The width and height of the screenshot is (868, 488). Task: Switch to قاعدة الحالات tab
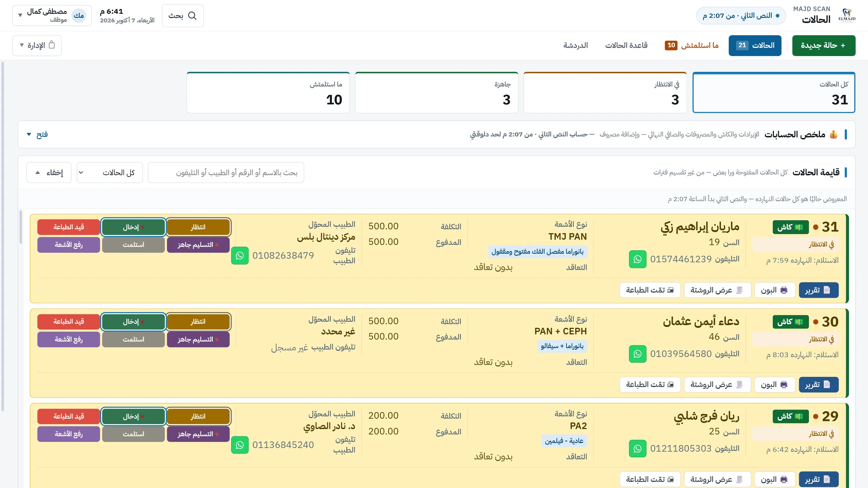point(626,45)
